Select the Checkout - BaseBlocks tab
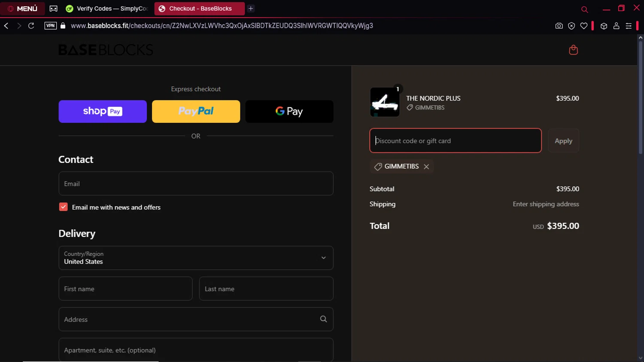 (x=199, y=9)
